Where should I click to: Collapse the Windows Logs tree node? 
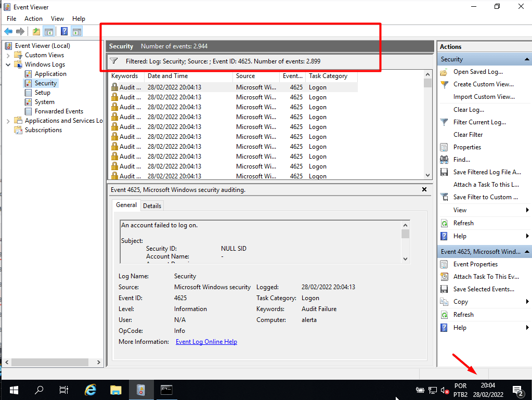click(8, 64)
